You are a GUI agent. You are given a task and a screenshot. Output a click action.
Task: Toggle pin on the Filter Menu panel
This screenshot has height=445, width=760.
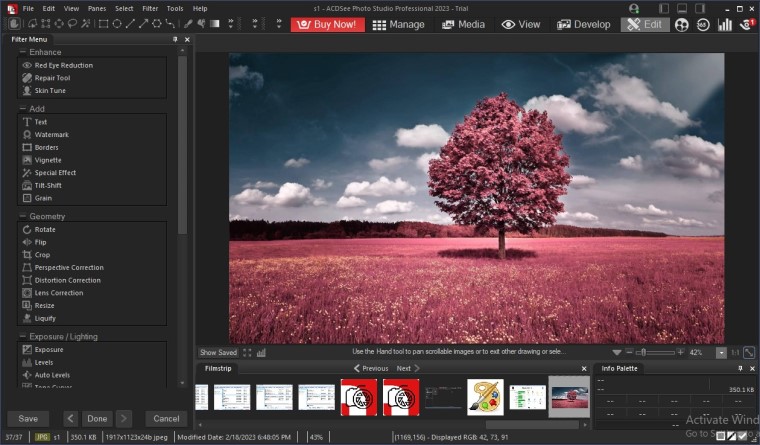pyautogui.click(x=175, y=39)
